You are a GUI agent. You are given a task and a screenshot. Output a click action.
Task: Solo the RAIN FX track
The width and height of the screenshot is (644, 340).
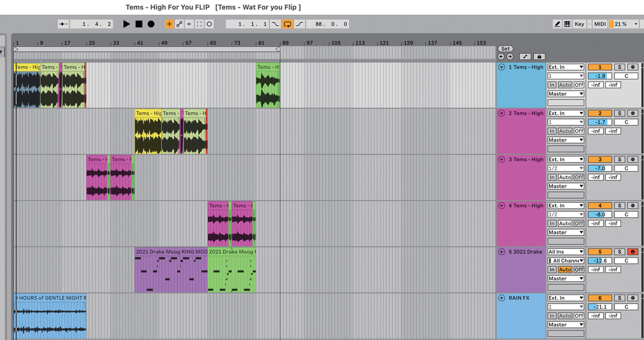tap(619, 298)
